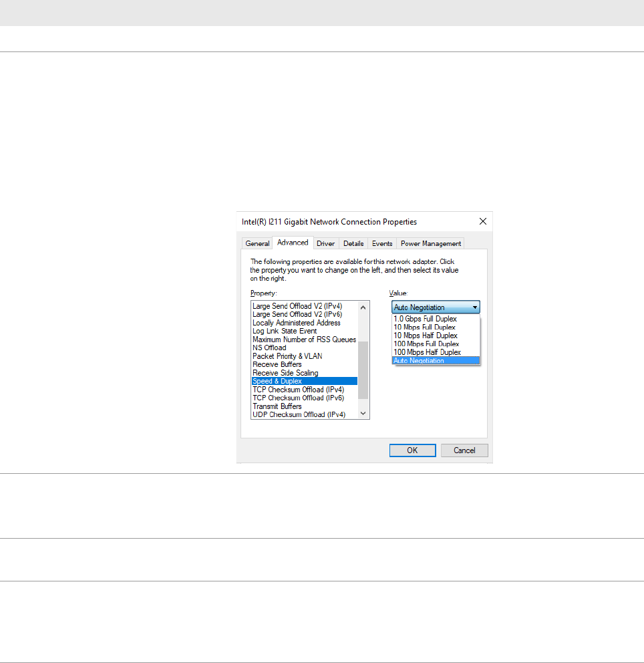Select Speed & Duplex property
The height and width of the screenshot is (663, 644).
click(305, 382)
